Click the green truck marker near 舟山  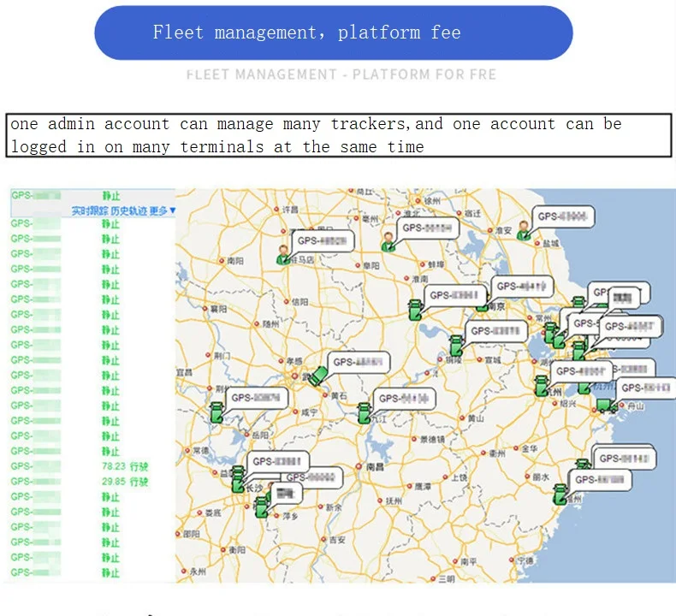[605, 405]
